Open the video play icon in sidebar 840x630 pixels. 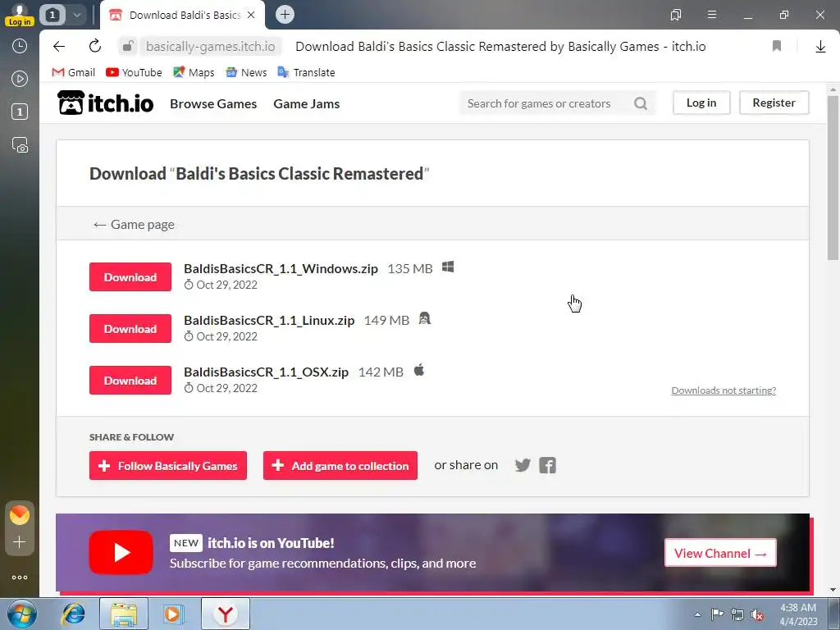(20, 79)
